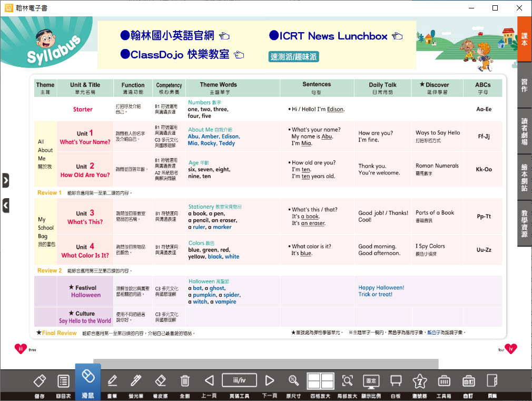532x401 pixels.
Task: Switch to the 習作 workbook tab
Action: (524, 85)
